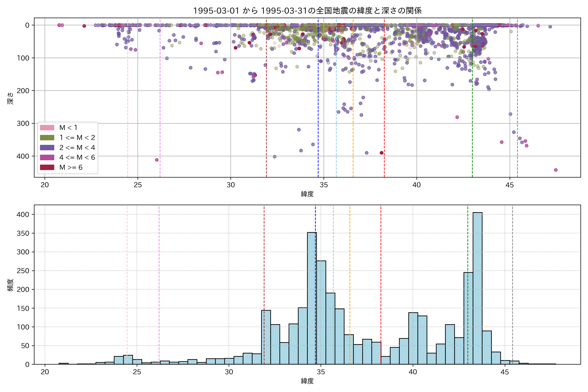The image size is (588, 392).
Task: Click the histogram '緯度' x-axis label
Action: coord(307,381)
